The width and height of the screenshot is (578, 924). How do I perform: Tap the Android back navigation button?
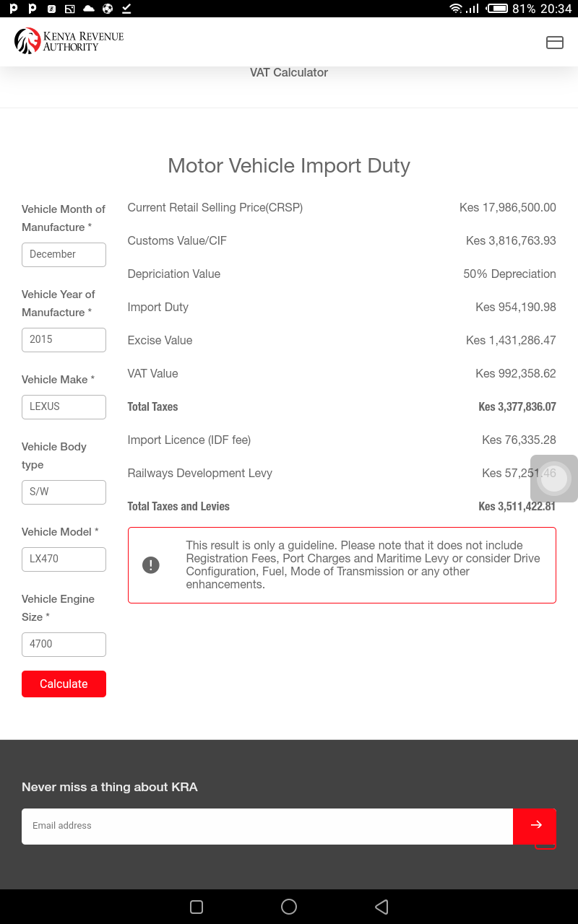coord(382,907)
